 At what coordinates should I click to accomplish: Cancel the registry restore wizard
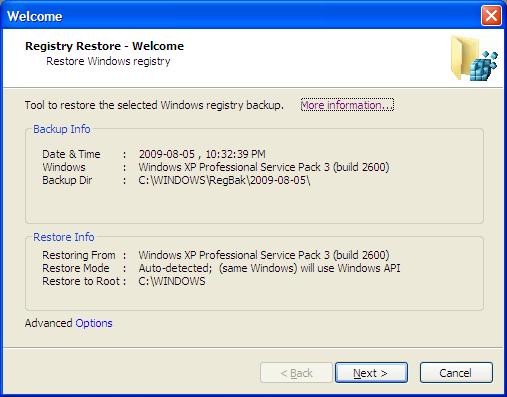(x=456, y=373)
